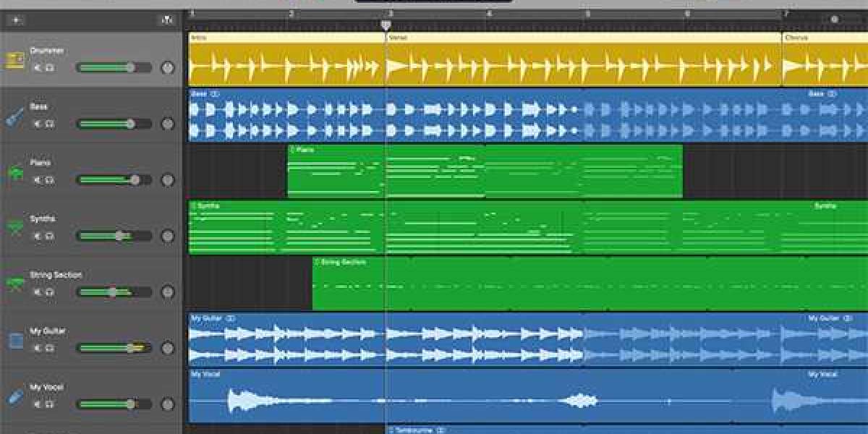Viewport: 868px width, 434px height.
Task: Select the My Vocal track's microphone icon
Action: point(15,397)
